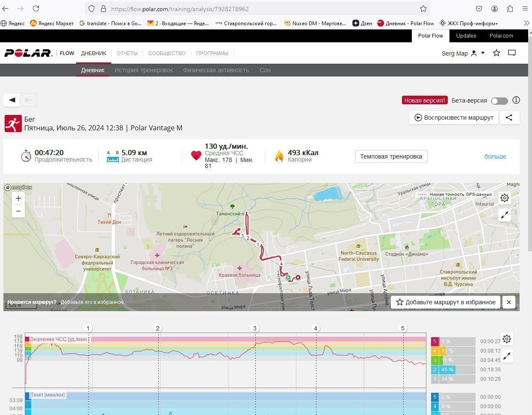Open Дзен bookmark

[362, 23]
